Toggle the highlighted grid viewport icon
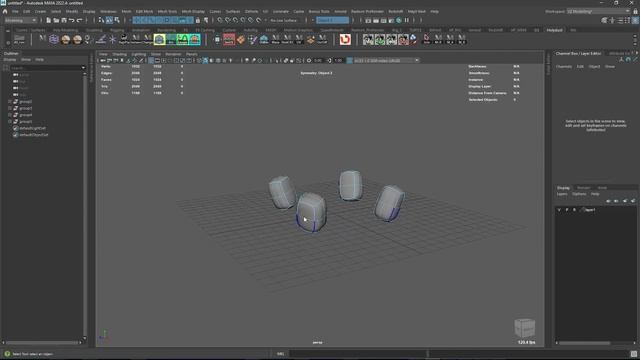The width and height of the screenshot is (640, 360). (151, 60)
